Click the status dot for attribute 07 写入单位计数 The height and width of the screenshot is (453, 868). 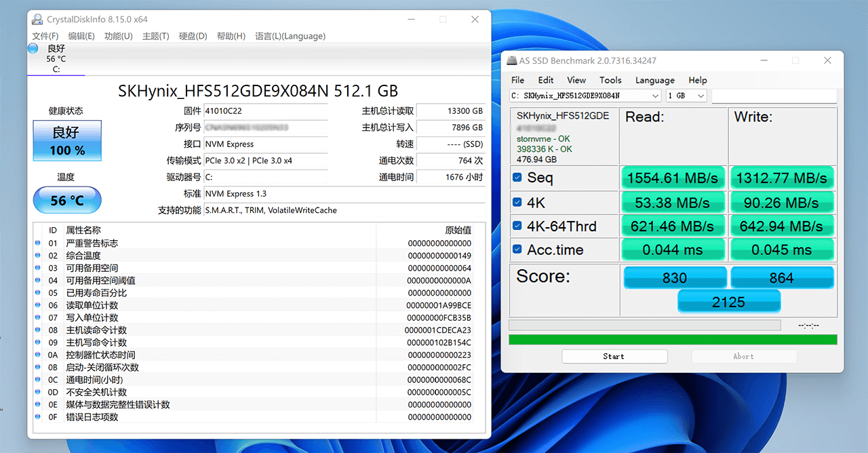click(x=37, y=317)
